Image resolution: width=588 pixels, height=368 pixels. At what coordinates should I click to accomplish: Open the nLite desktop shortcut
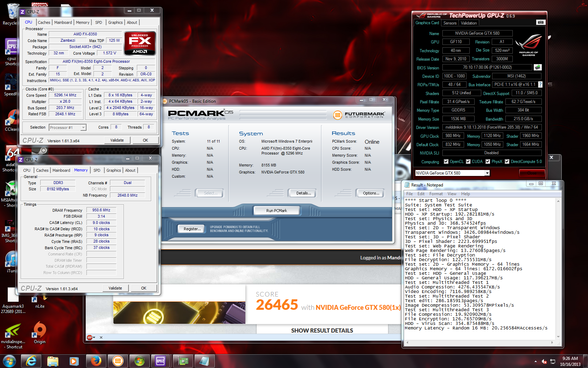(x=40, y=302)
